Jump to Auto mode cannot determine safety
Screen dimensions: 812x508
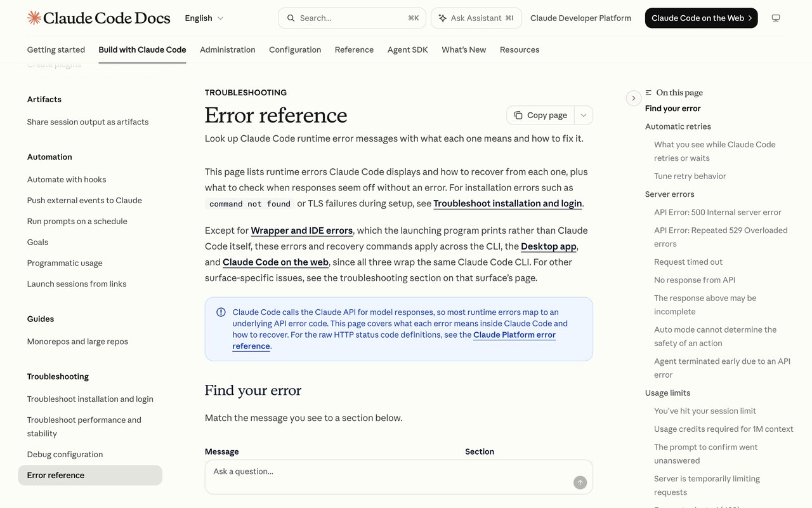pos(716,337)
